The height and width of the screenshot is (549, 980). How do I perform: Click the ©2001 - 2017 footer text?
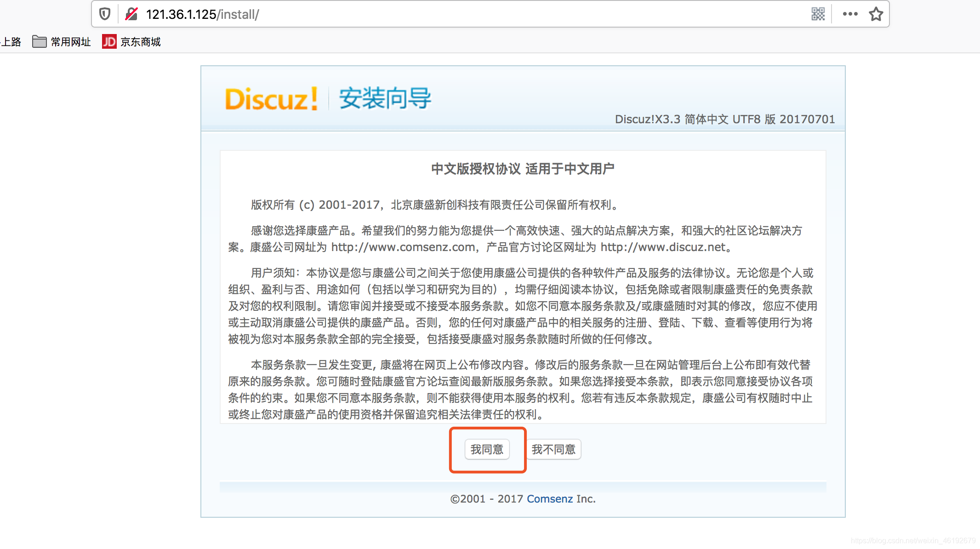pos(487,499)
